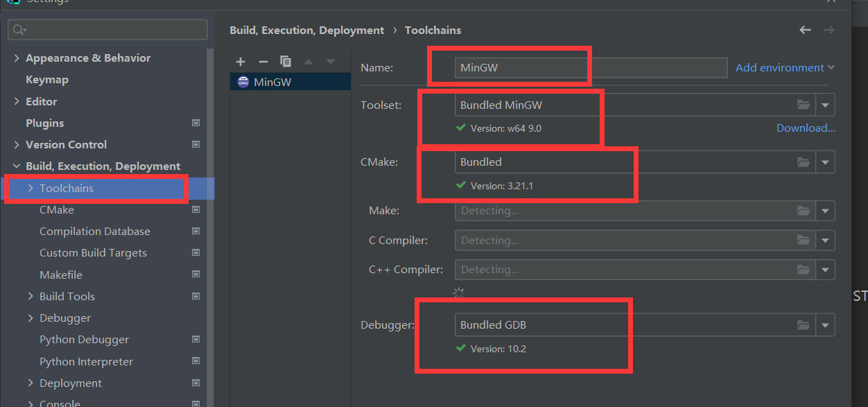Collapse Build, Execution, Deployment section

17,166
